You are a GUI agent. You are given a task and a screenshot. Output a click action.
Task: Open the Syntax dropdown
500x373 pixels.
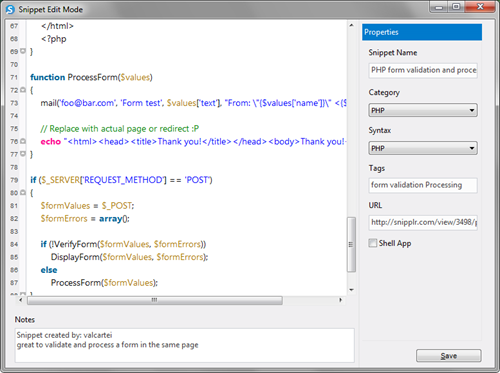click(423, 148)
